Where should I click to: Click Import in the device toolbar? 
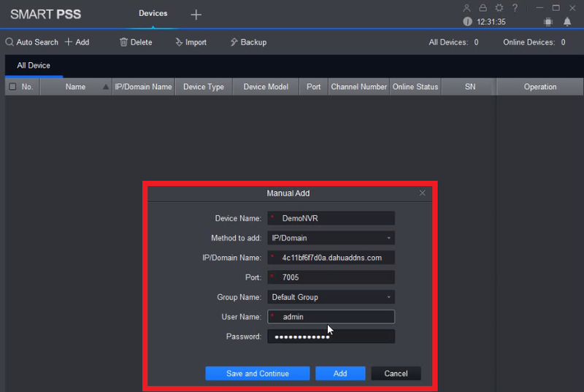(191, 42)
